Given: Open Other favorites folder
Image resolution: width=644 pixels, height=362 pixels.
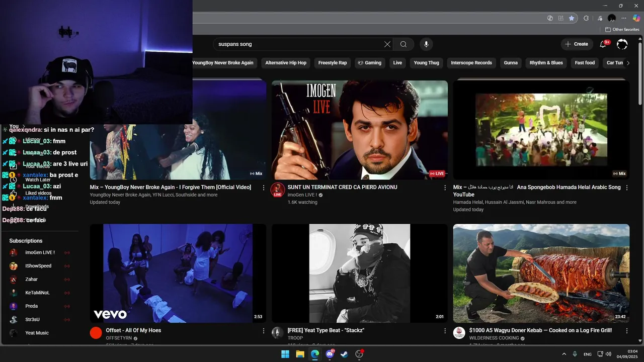Looking at the screenshot, I should pos(622,30).
